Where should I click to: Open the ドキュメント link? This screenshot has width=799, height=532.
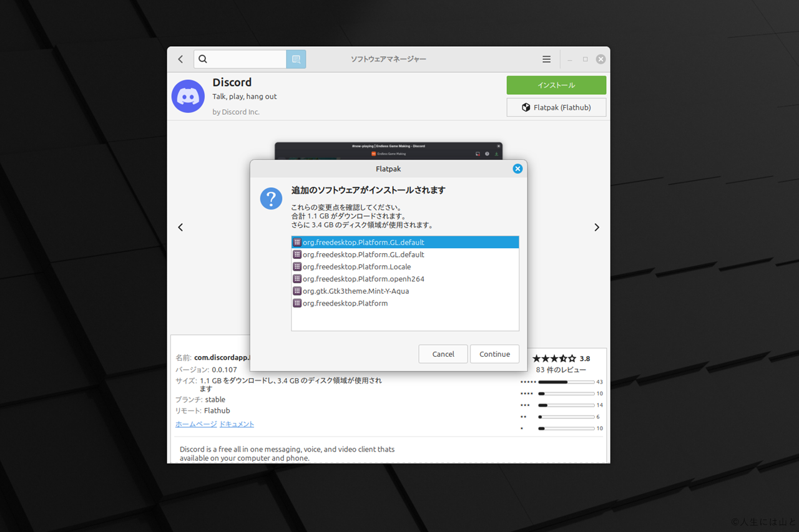(237, 424)
